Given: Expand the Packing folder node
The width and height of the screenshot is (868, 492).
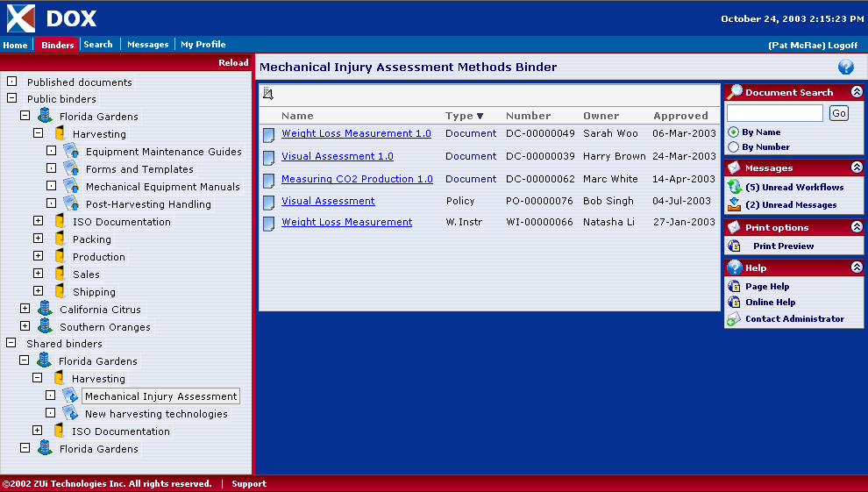Looking at the screenshot, I should pos(39,238).
